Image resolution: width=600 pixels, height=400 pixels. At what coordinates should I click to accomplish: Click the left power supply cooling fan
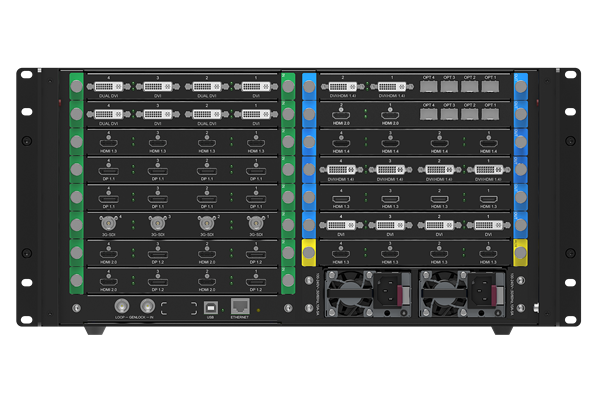click(x=349, y=294)
